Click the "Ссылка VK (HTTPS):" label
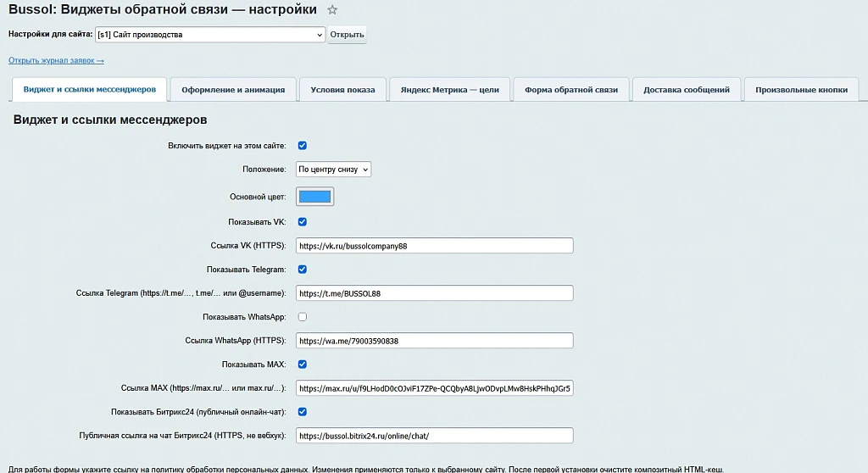The width and height of the screenshot is (868, 473). pyautogui.click(x=248, y=245)
